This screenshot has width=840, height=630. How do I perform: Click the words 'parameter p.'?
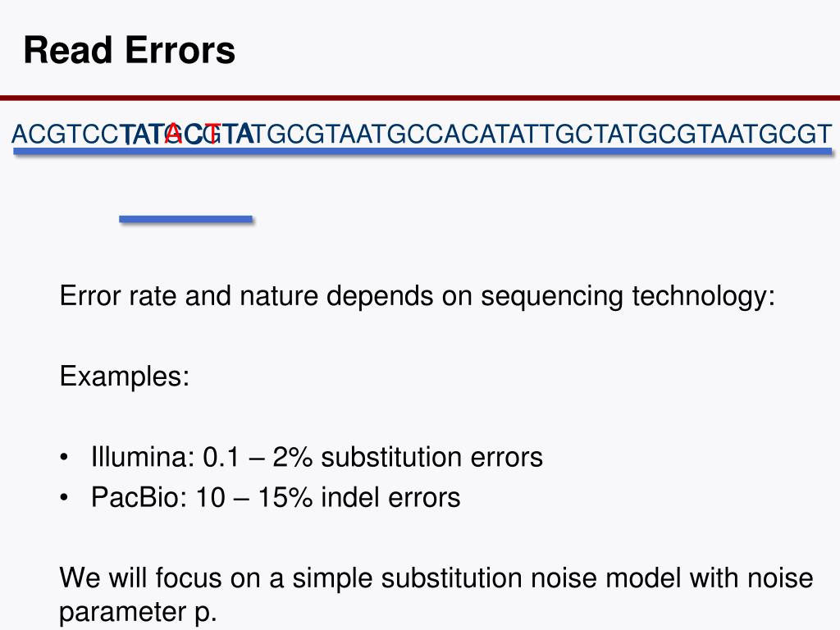(x=138, y=612)
